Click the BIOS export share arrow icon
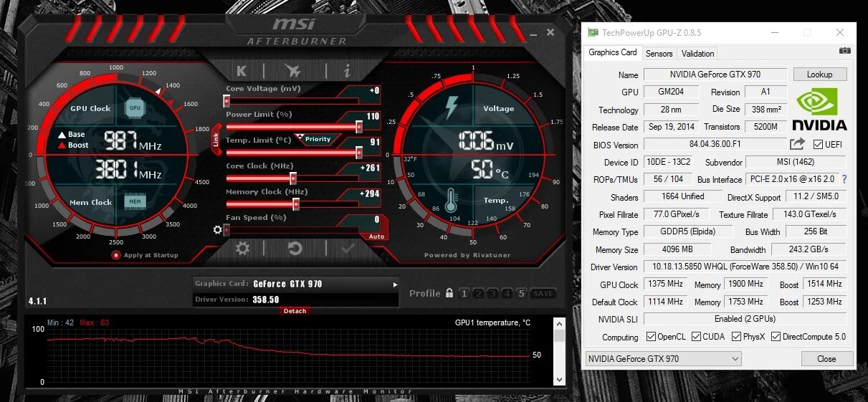Image resolution: width=868 pixels, height=402 pixels. (x=798, y=144)
